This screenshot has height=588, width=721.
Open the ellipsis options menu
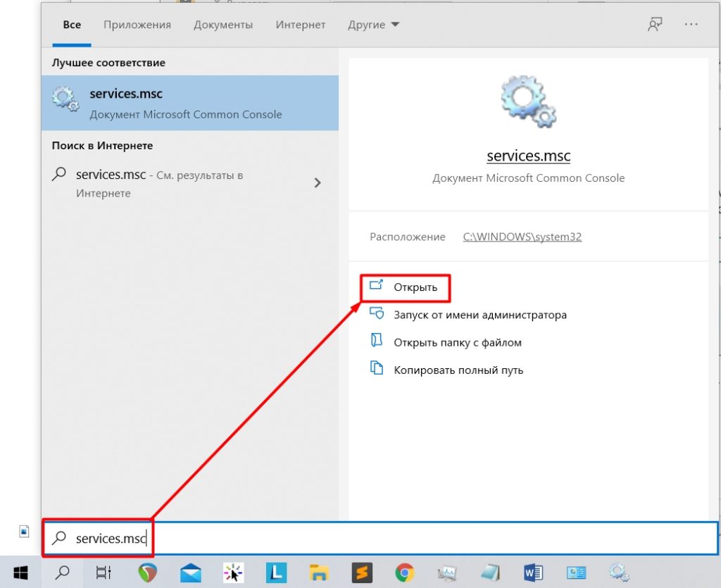click(x=691, y=25)
